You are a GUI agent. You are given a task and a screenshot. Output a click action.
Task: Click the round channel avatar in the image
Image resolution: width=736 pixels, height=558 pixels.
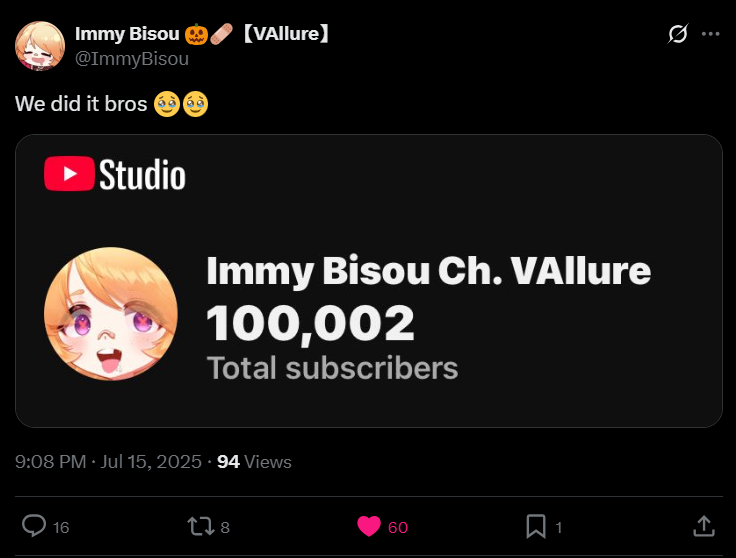point(111,313)
